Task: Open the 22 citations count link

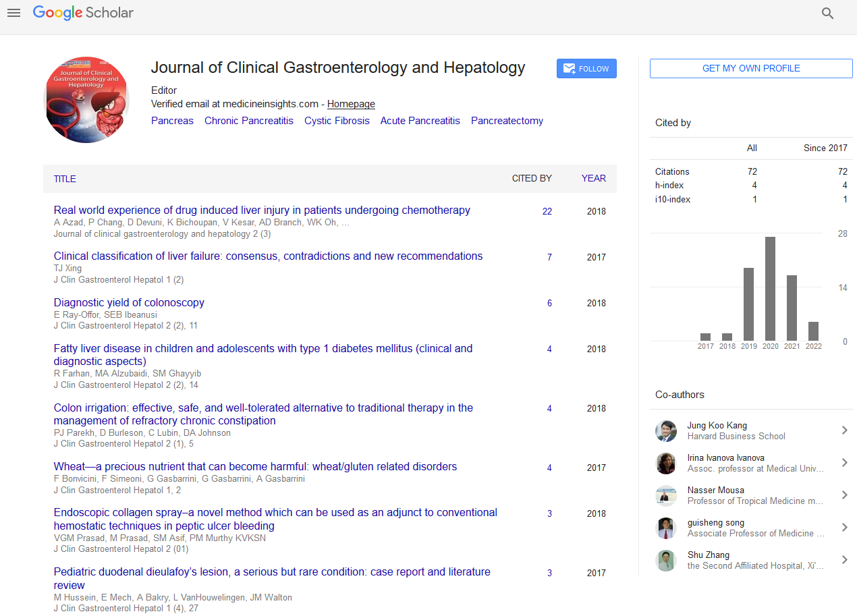Action: 547,211
